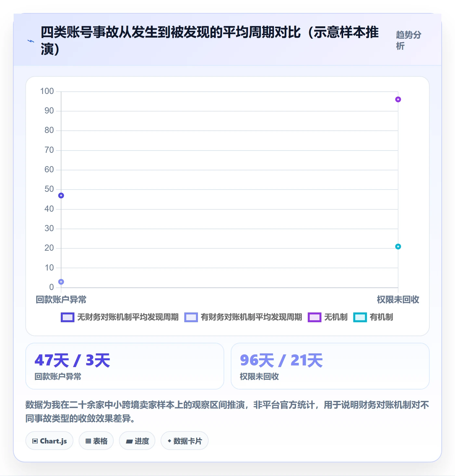455x476 pixels.
Task: Click the lightning bolt icon beside the title
Action: 31,41
